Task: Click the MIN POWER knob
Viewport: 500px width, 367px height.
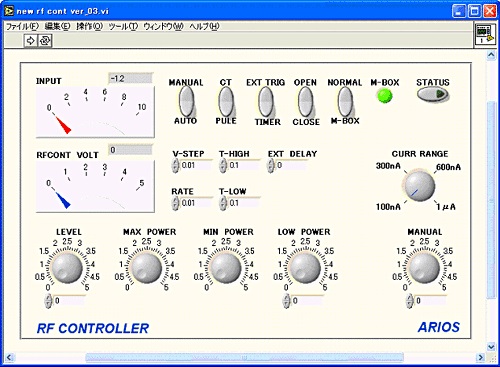Action: point(226,268)
